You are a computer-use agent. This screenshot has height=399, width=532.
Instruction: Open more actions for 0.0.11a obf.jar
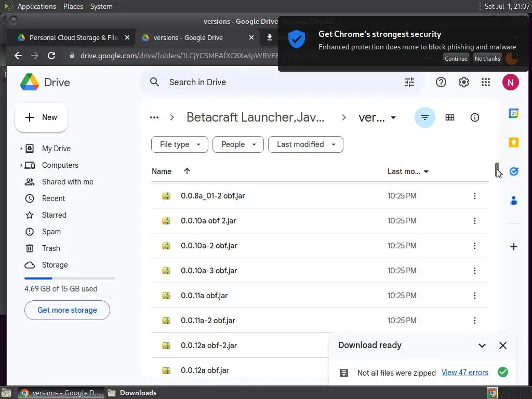point(474,296)
